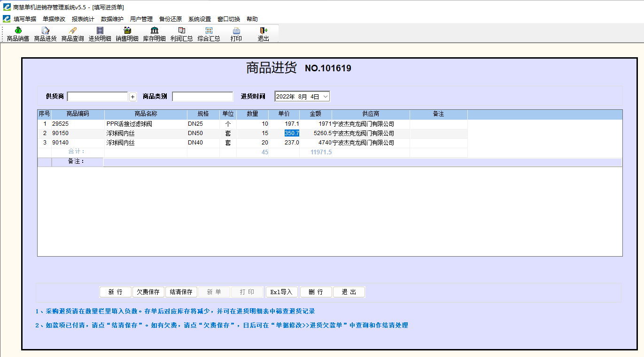Screen dimensions: 644x357
Task: Click the 新 行 button
Action: [x=116, y=292]
